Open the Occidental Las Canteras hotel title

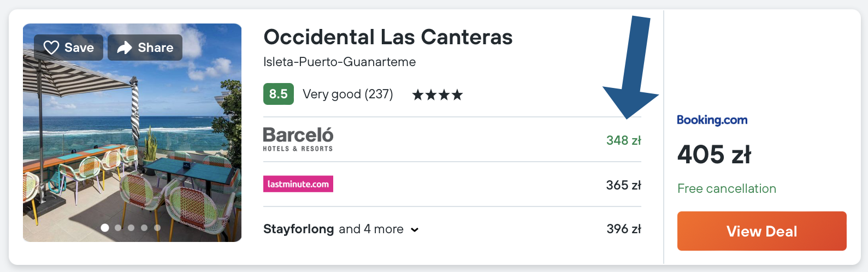pos(388,37)
